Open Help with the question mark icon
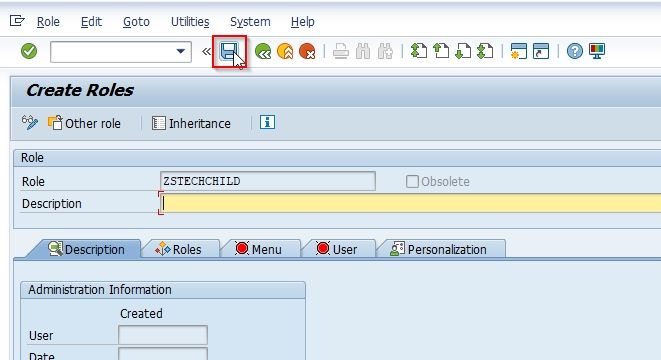Image resolution: width=661 pixels, height=360 pixels. (x=575, y=51)
